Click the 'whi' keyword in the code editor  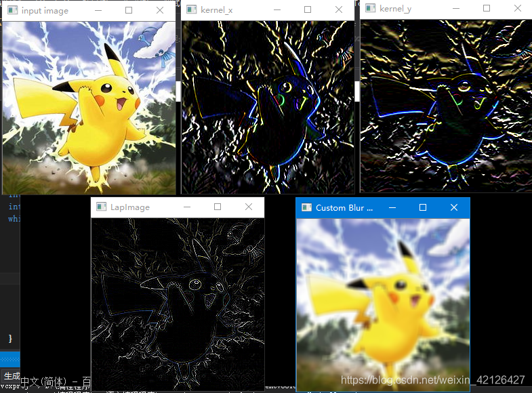tap(14, 219)
